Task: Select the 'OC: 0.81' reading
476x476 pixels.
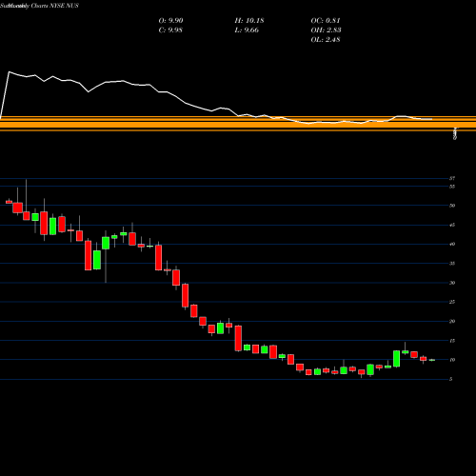Action: (326, 21)
